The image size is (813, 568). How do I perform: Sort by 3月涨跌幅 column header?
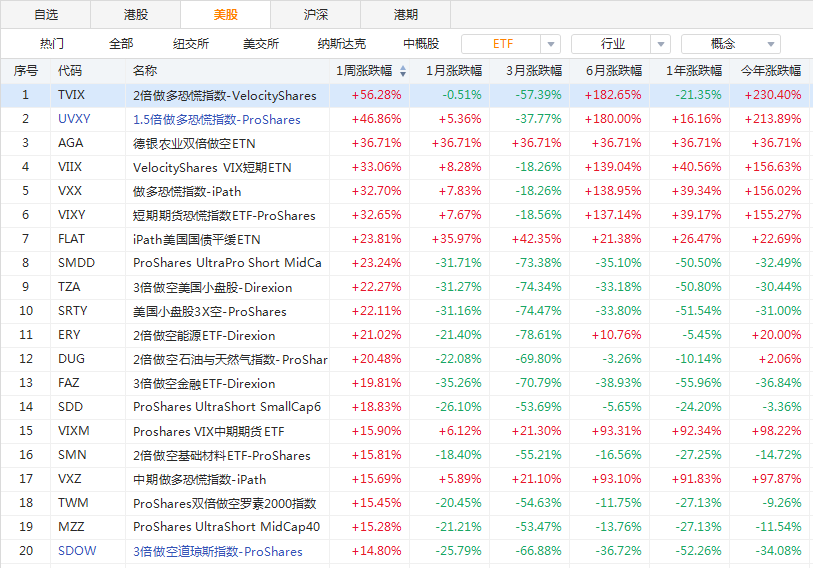pyautogui.click(x=534, y=71)
